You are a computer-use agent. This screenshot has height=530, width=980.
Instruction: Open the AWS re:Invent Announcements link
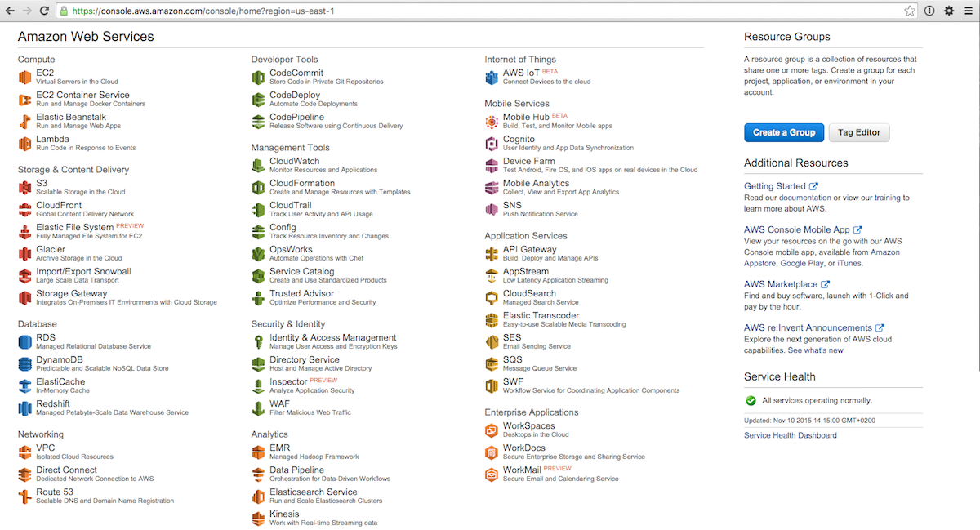click(x=814, y=328)
